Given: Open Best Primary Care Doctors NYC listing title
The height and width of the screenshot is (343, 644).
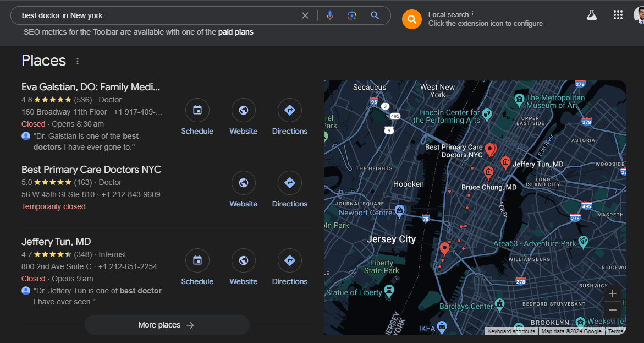Looking at the screenshot, I should pyautogui.click(x=91, y=170).
